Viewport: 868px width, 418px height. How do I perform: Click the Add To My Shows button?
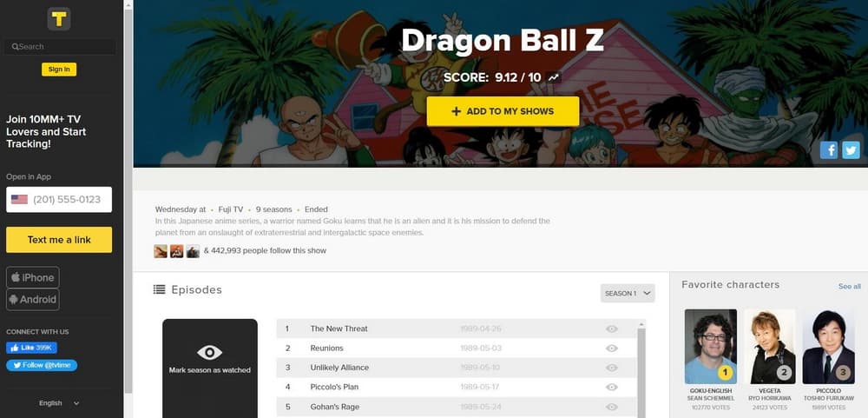pos(503,111)
